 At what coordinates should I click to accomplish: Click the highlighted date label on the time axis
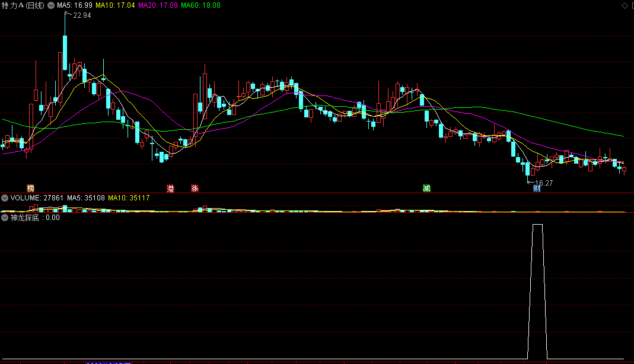109,363
